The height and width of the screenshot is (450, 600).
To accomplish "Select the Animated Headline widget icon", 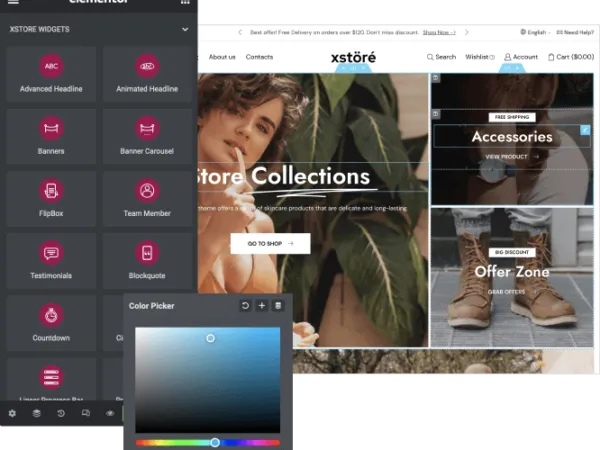I will (148, 66).
